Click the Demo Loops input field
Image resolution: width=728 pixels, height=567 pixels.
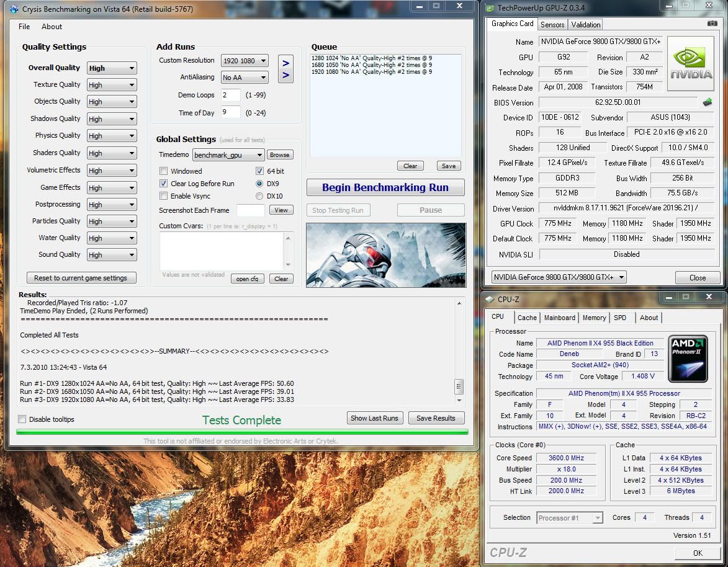231,95
